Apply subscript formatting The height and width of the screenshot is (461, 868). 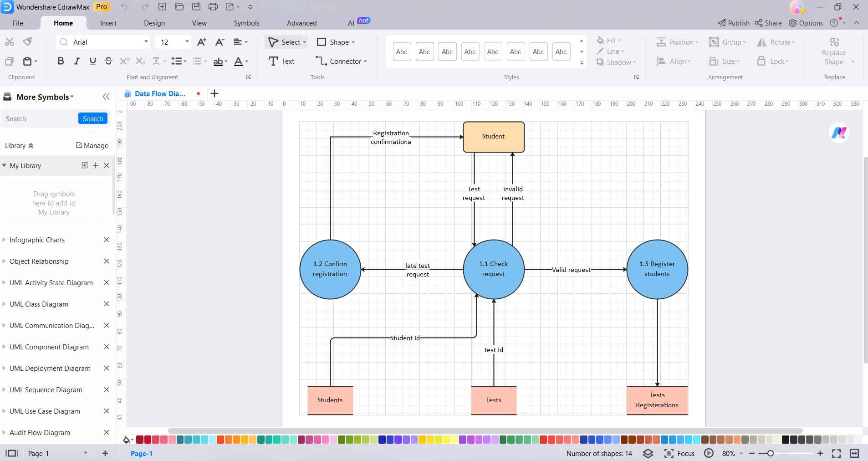140,61
